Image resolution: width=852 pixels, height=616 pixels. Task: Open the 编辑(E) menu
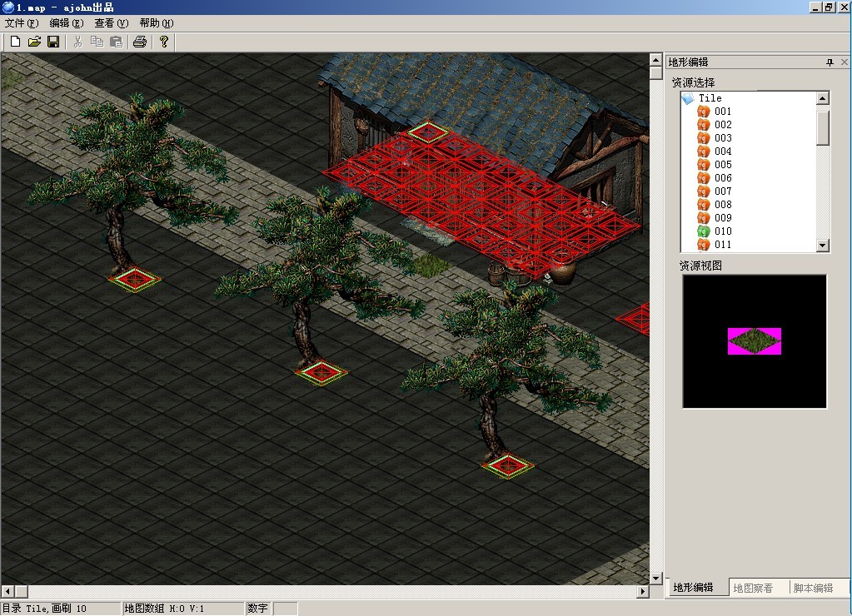67,22
